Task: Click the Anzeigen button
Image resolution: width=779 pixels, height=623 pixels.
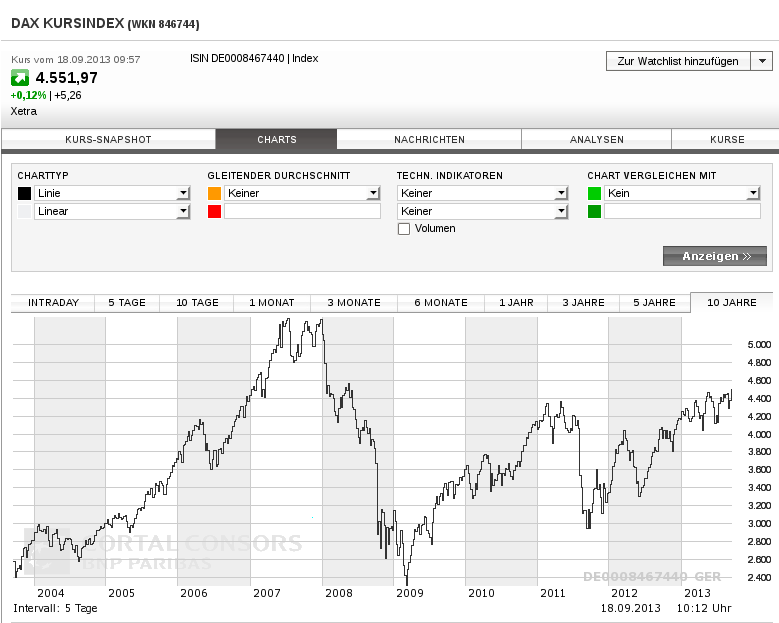Action: (715, 256)
